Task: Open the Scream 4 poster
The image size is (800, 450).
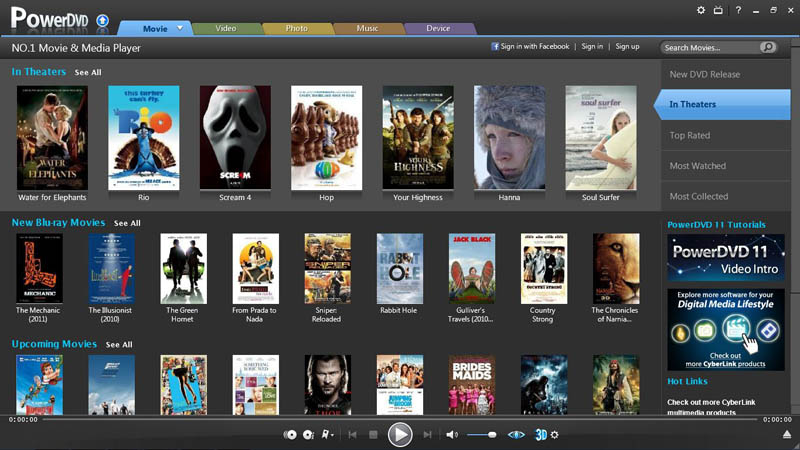Action: pos(235,138)
